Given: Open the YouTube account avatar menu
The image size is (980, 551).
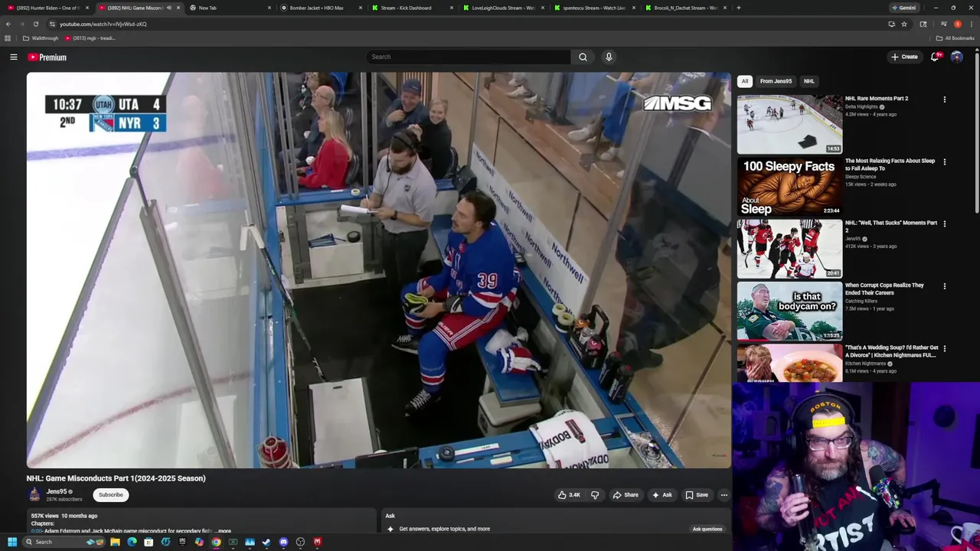Looking at the screenshot, I should click(x=956, y=57).
